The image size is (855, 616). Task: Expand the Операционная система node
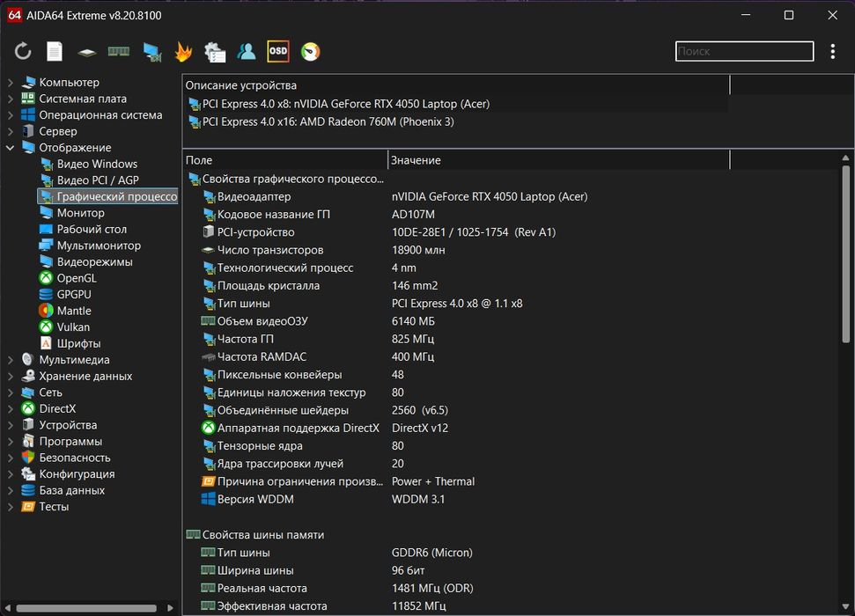pos(11,115)
